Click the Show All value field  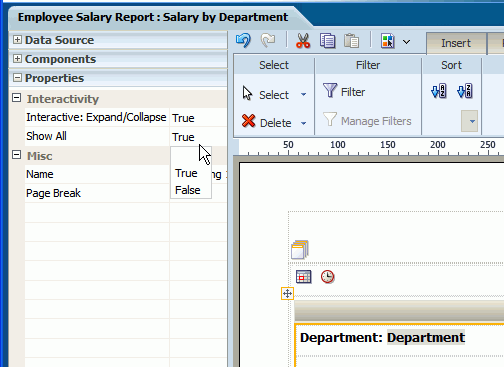pyautogui.click(x=198, y=137)
